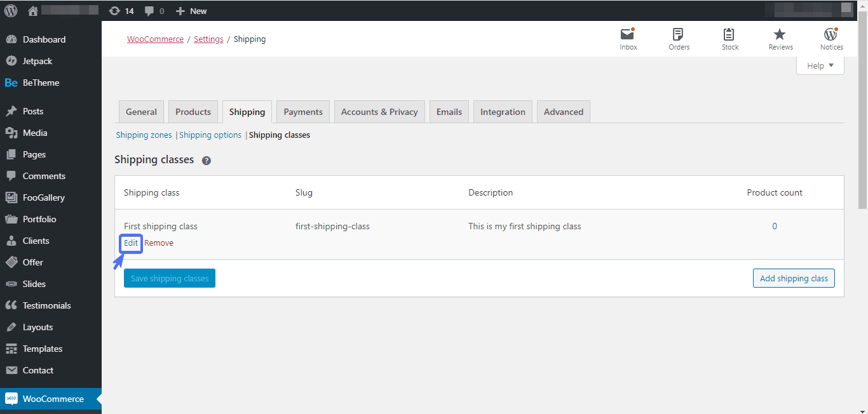Open the Accounts & Privacy tab
Image resolution: width=868 pixels, height=414 pixels.
click(379, 112)
